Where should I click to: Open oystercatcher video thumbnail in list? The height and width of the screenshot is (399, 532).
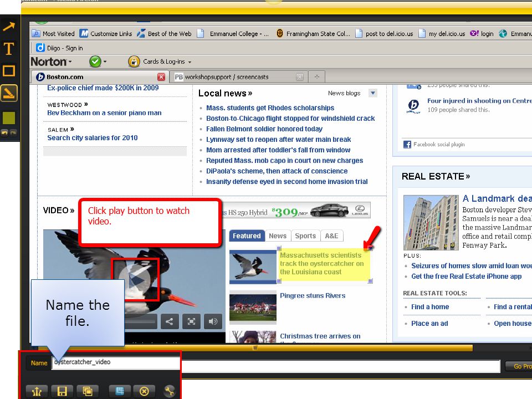tap(253, 267)
